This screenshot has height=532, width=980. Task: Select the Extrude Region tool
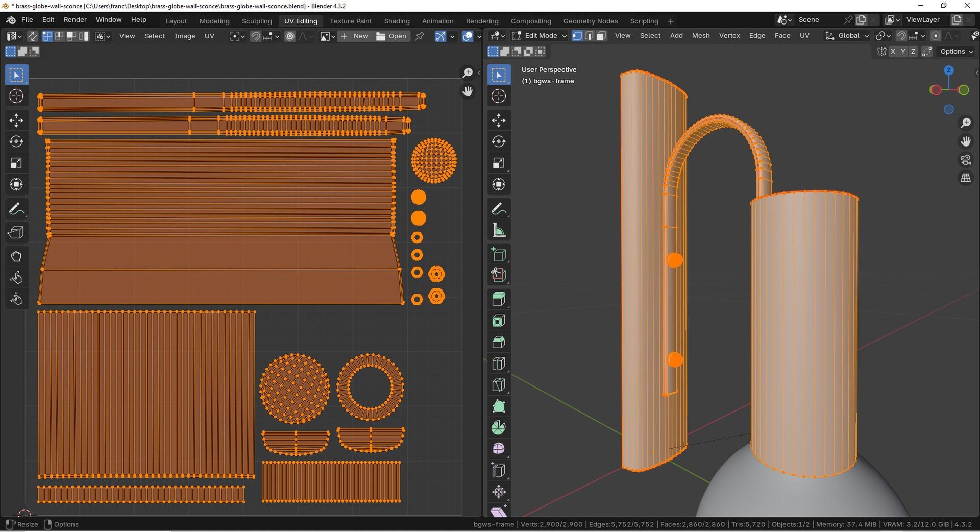click(x=499, y=299)
